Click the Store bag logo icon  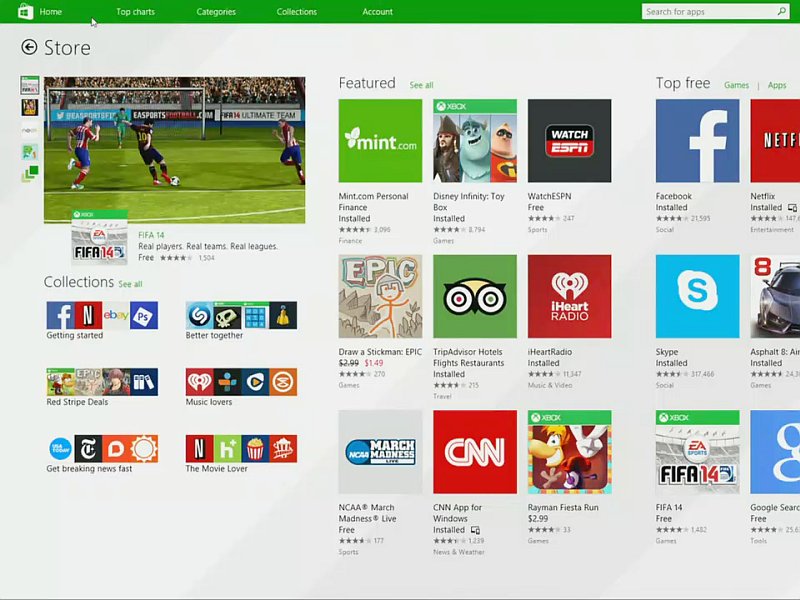(26, 11)
